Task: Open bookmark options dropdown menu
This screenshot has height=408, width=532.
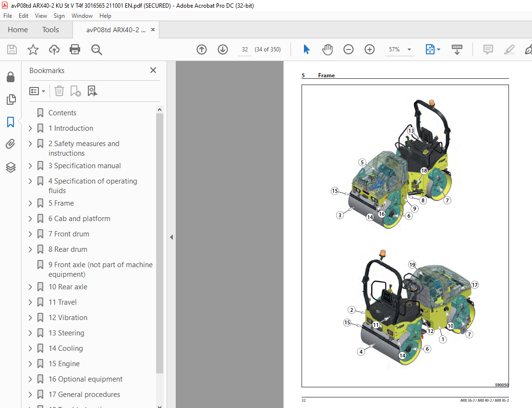Action: tap(37, 91)
